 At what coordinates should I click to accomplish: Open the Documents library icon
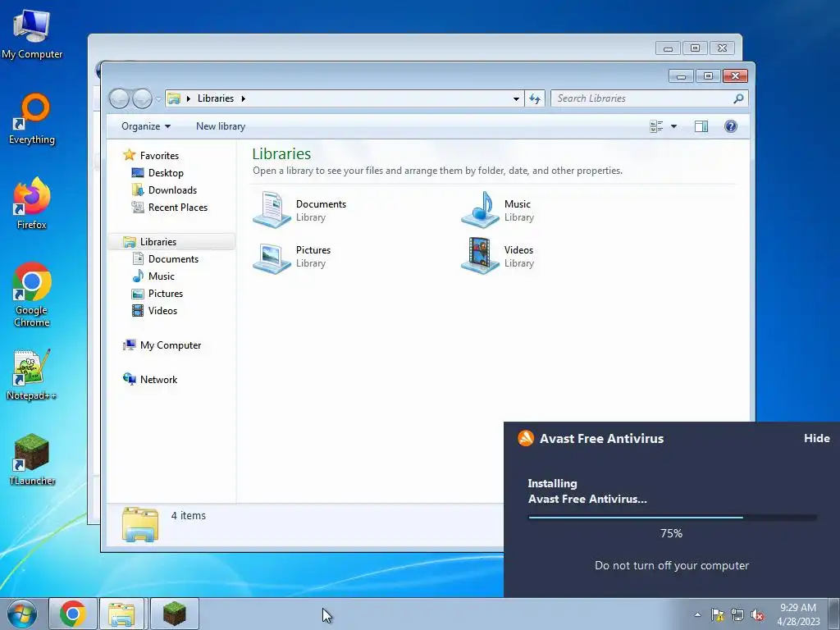point(272,209)
